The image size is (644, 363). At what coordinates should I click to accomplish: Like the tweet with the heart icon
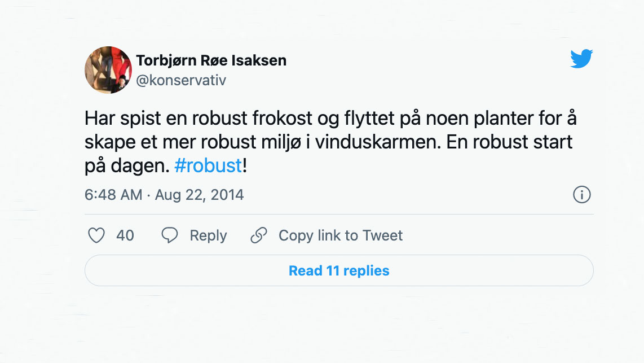[96, 235]
